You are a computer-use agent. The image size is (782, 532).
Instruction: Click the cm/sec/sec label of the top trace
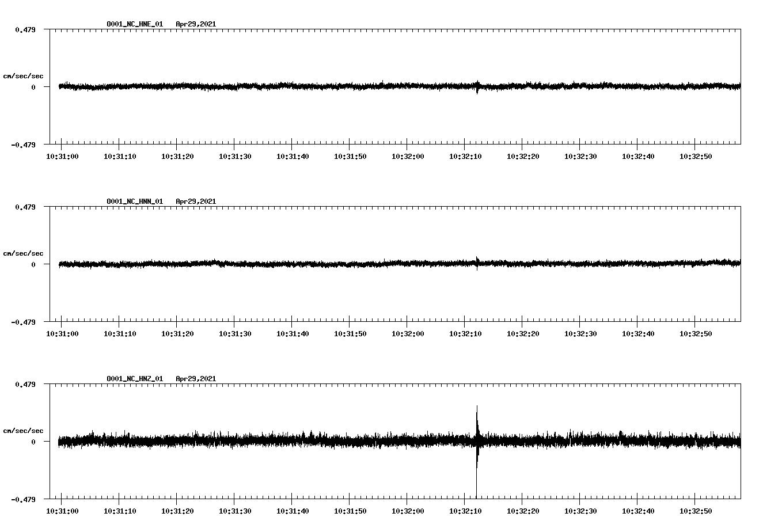point(24,75)
